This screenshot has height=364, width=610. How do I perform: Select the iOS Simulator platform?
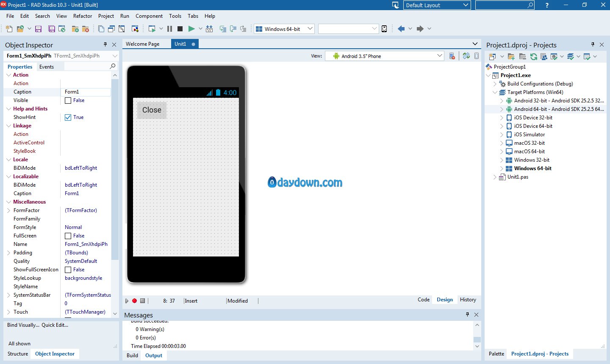coord(530,135)
